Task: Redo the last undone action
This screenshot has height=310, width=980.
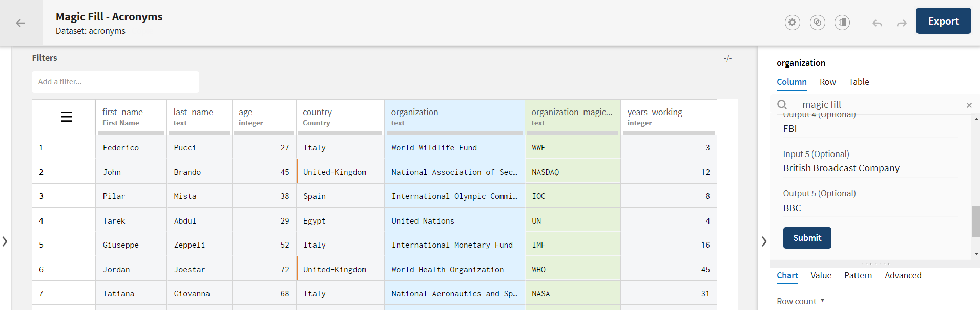Action: pos(902,23)
